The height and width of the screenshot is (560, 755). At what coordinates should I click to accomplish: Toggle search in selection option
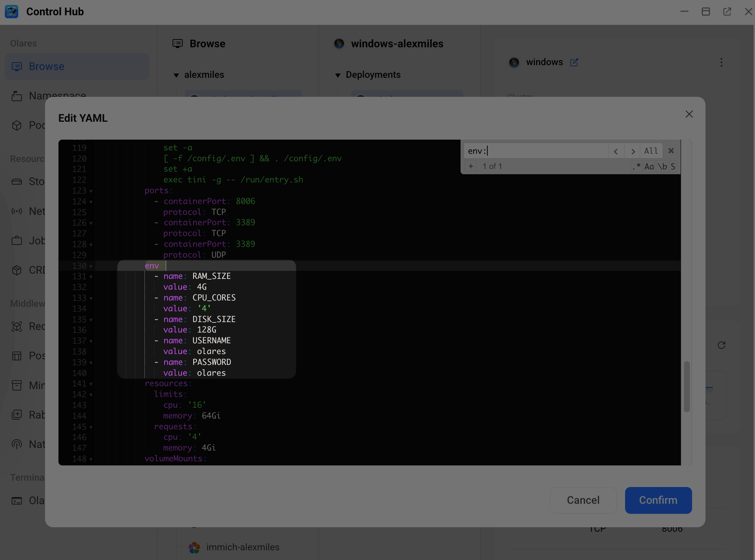tap(673, 166)
